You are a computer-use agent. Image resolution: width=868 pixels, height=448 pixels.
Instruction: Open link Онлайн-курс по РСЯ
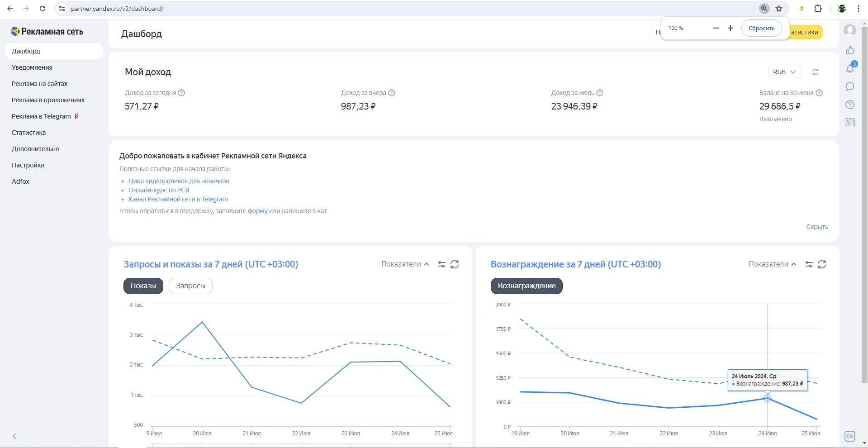tap(159, 190)
